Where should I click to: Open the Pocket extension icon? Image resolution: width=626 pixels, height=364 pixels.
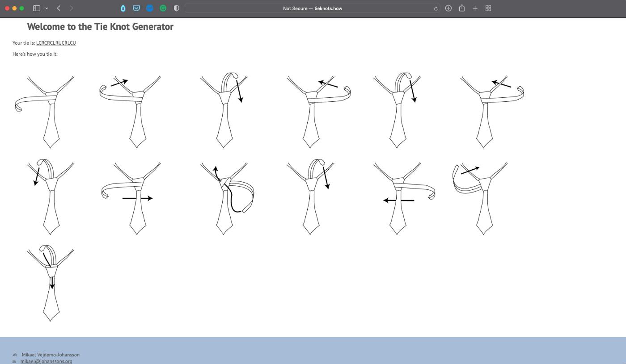[136, 8]
